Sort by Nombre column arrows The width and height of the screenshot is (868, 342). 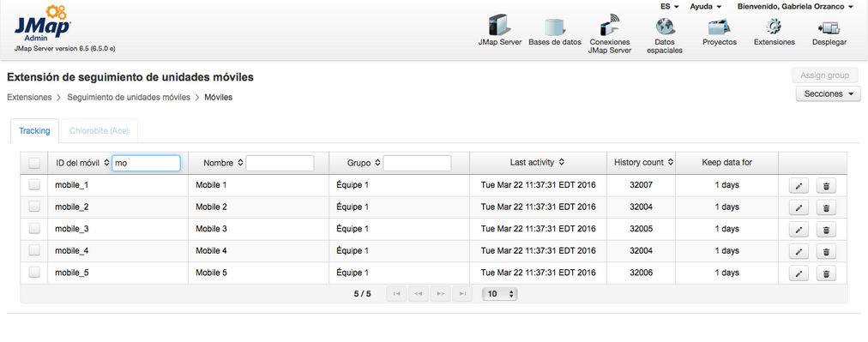pyautogui.click(x=240, y=163)
